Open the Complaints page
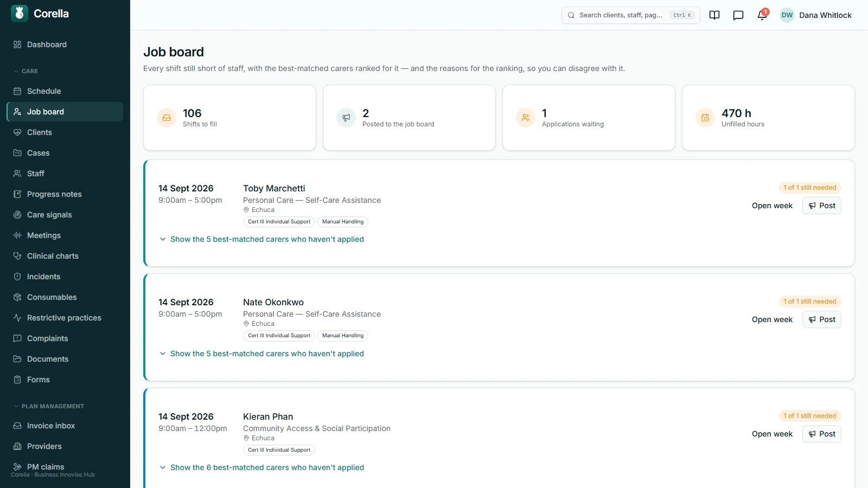 point(65,338)
